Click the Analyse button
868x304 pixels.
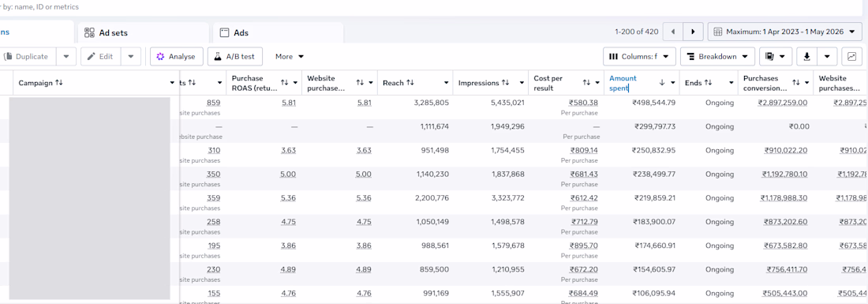(176, 57)
